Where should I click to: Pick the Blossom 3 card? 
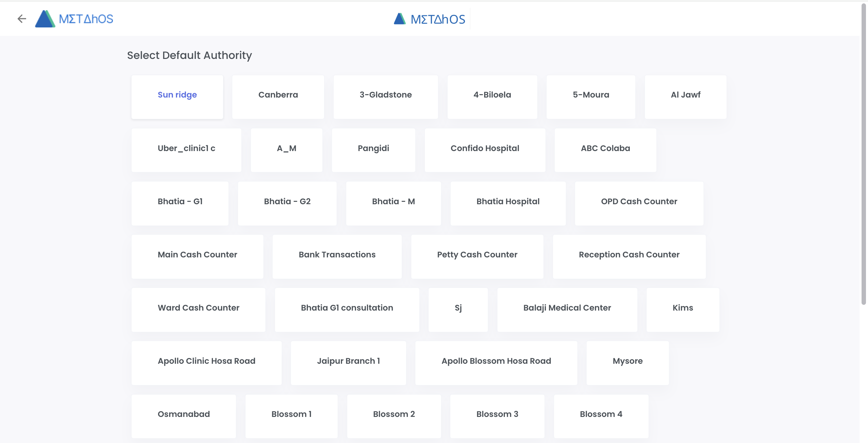(x=497, y=416)
